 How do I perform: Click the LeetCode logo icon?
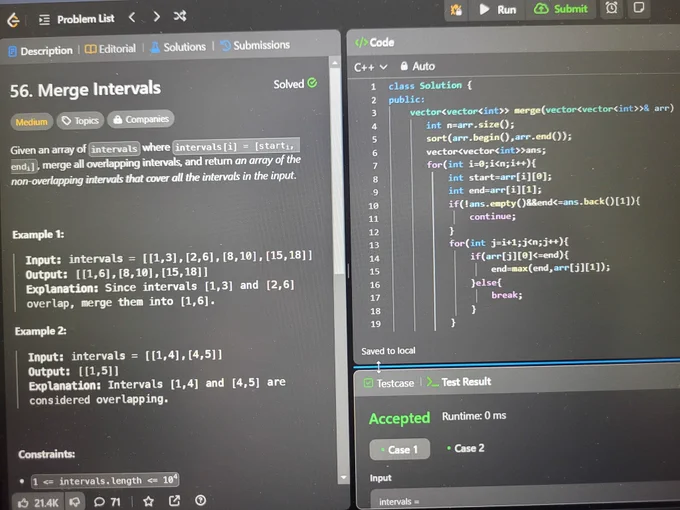click(x=13, y=20)
